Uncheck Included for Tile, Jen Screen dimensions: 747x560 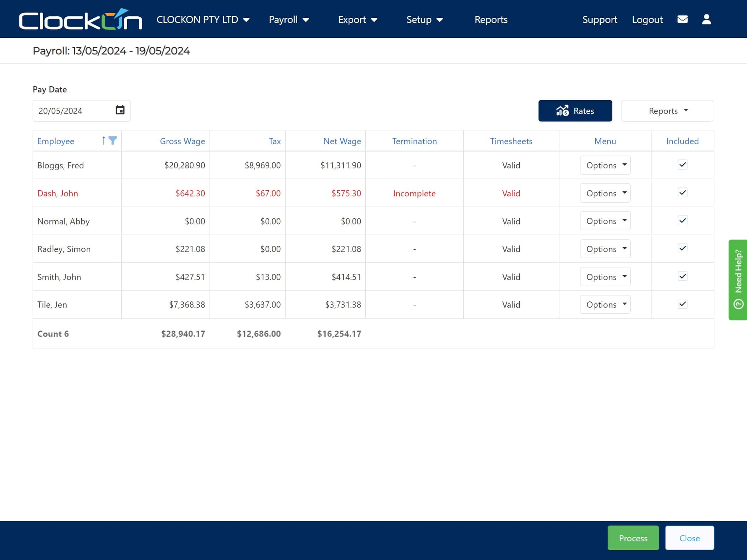[x=682, y=304]
